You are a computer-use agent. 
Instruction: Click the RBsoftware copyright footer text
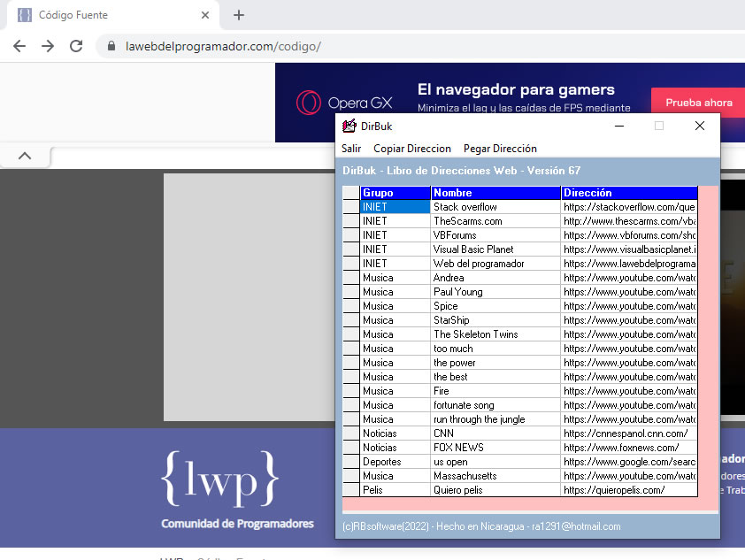[x=481, y=526]
